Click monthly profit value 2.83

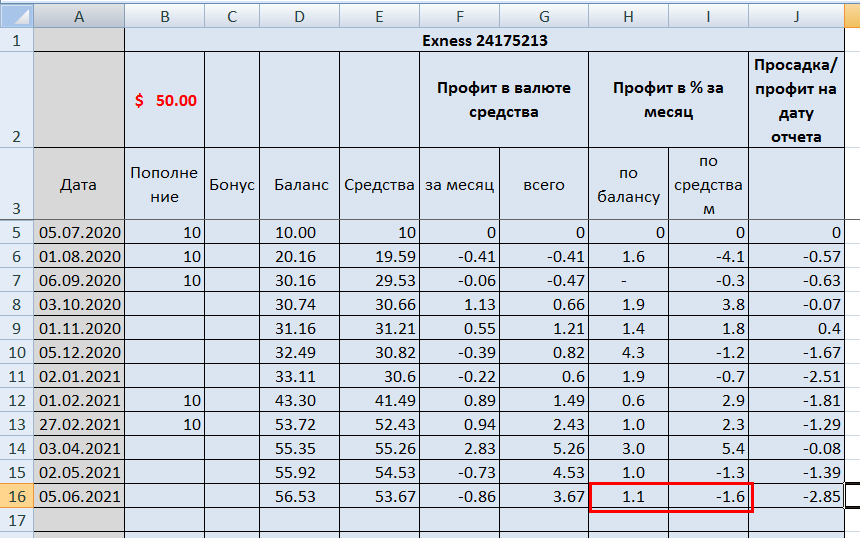pos(460,449)
